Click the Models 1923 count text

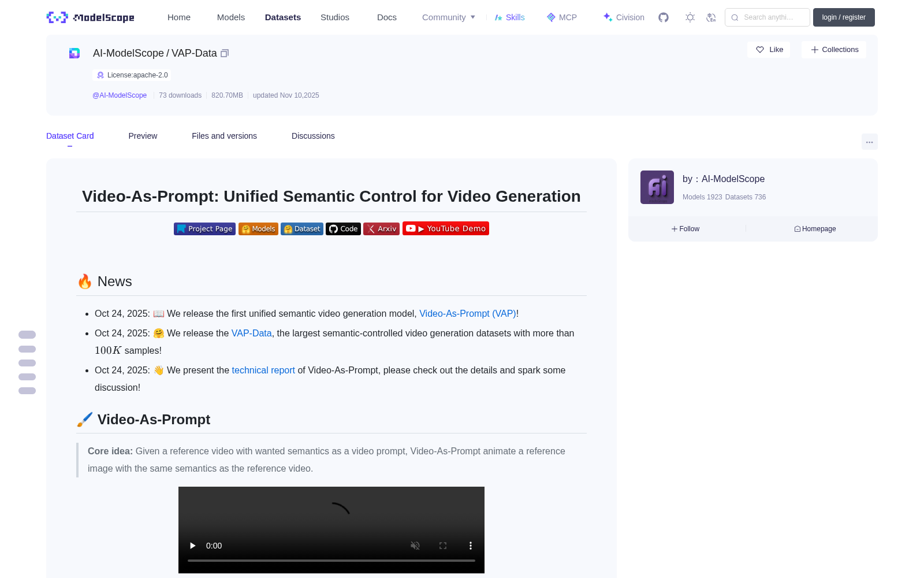tap(702, 197)
